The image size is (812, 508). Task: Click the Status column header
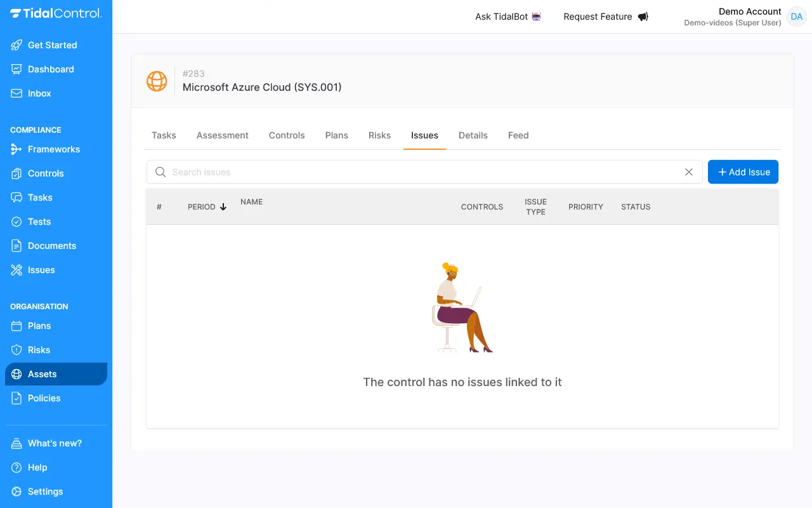click(x=636, y=207)
